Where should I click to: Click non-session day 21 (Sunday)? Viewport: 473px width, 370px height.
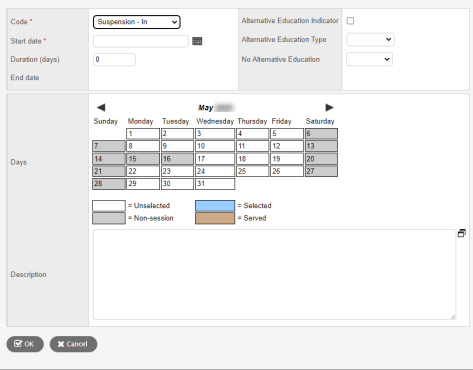(109, 171)
